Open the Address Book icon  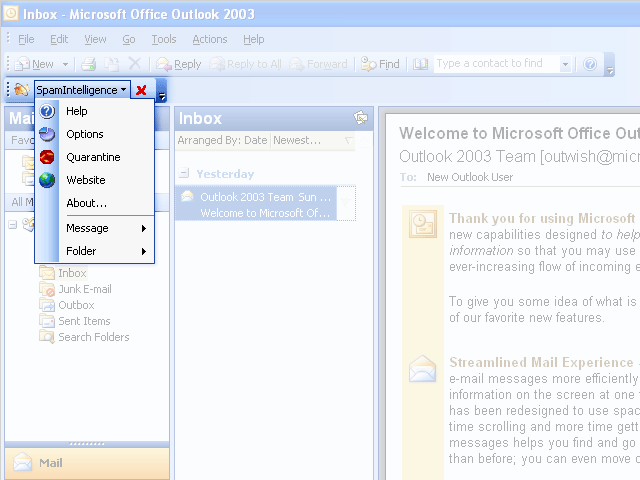(x=420, y=64)
